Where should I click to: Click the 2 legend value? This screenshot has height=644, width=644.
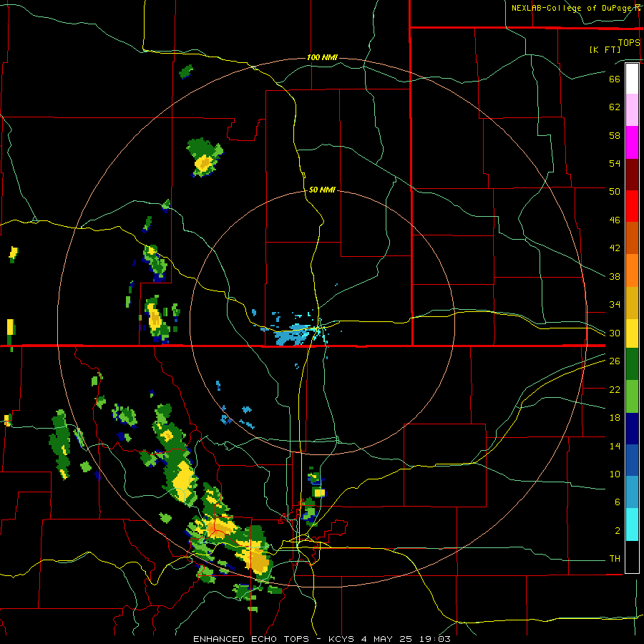[617, 531]
